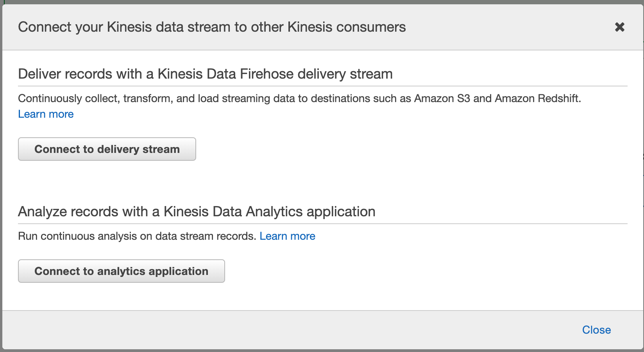Screen dimensions: 644x352
Task: Click the Firehose delivery stream section heading
Action: coord(205,74)
